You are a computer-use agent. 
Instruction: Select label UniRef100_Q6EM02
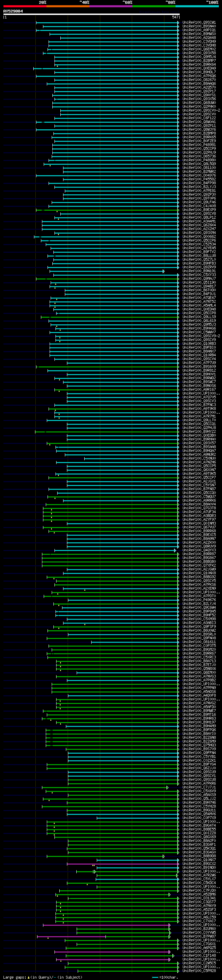tap(199, 49)
